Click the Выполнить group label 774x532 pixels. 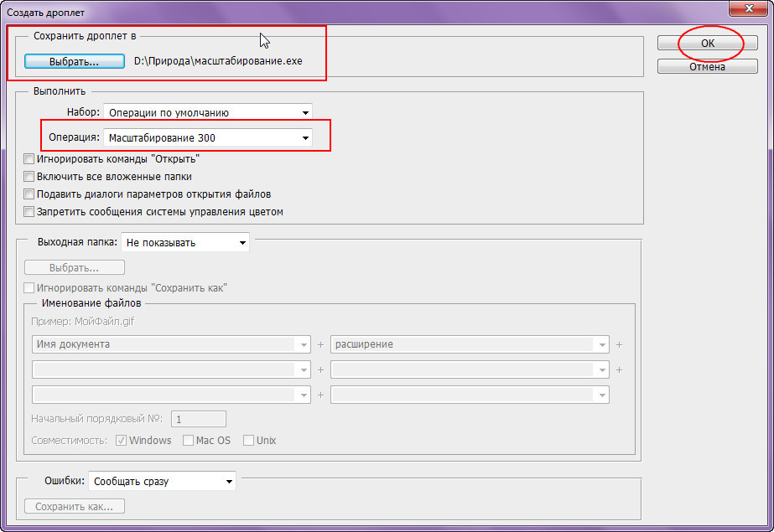(x=60, y=91)
